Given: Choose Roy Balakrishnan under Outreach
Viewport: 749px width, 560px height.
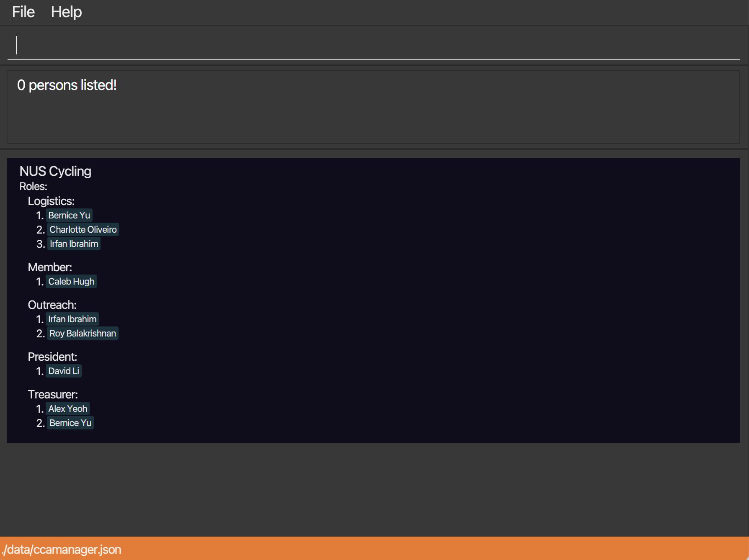Looking at the screenshot, I should click(x=83, y=333).
